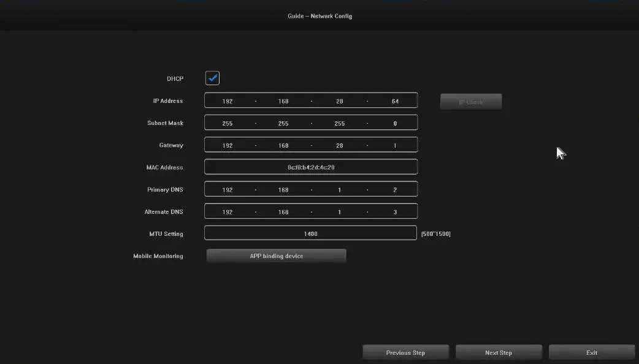The width and height of the screenshot is (639, 364).
Task: Select third octet 28 of IP Address
Action: pos(340,101)
